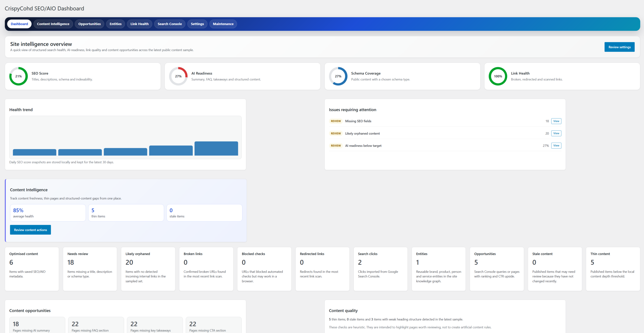Image resolution: width=644 pixels, height=333 pixels.
Task: Click the Schema Coverage label
Action: click(x=366, y=73)
